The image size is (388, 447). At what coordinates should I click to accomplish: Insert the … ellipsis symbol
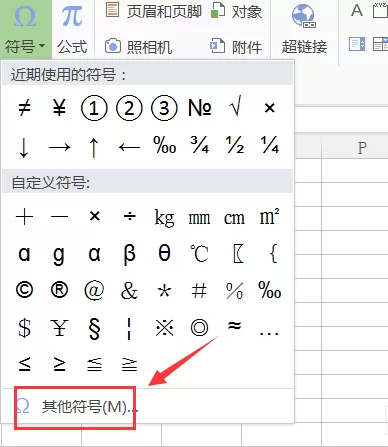tap(269, 333)
